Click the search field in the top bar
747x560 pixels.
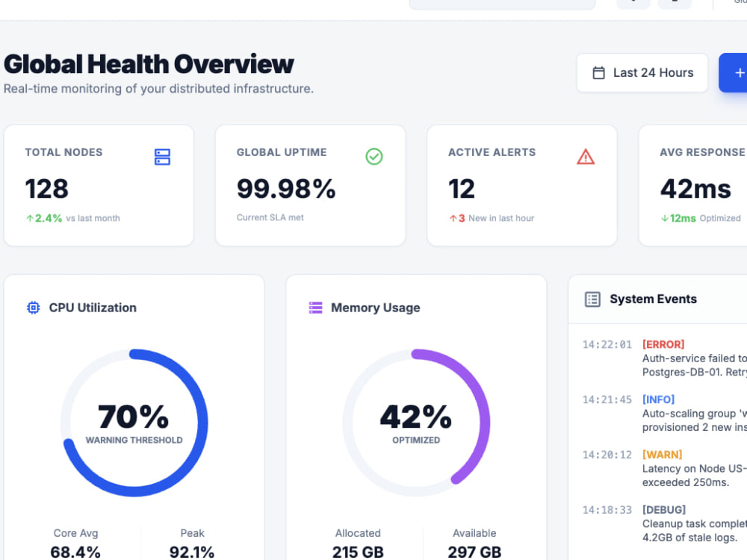tap(502, 4)
